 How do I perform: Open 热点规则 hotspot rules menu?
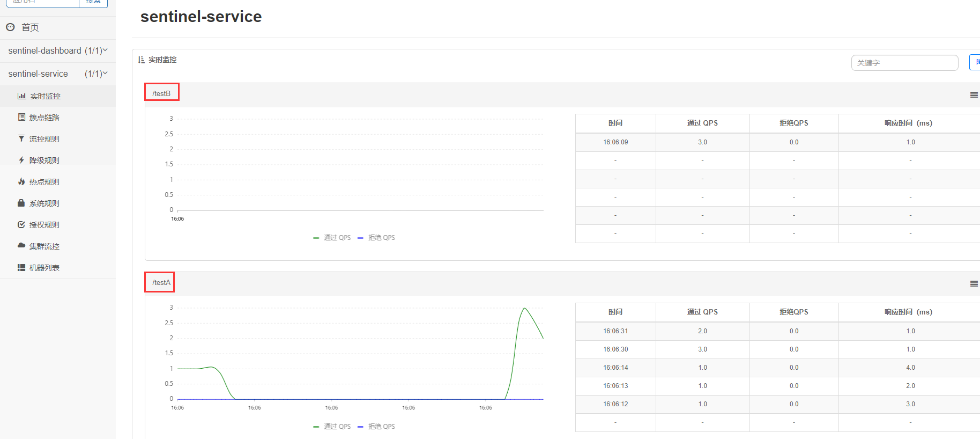click(x=44, y=182)
